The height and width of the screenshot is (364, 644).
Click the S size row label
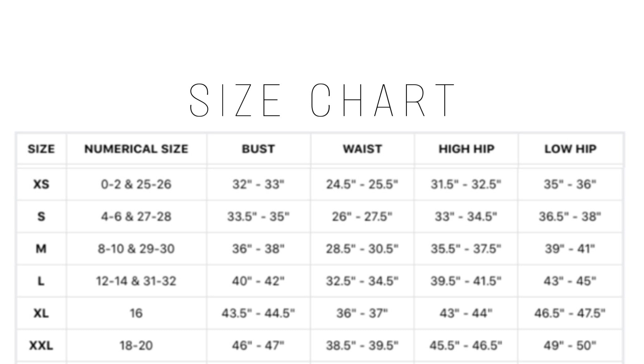point(41,217)
